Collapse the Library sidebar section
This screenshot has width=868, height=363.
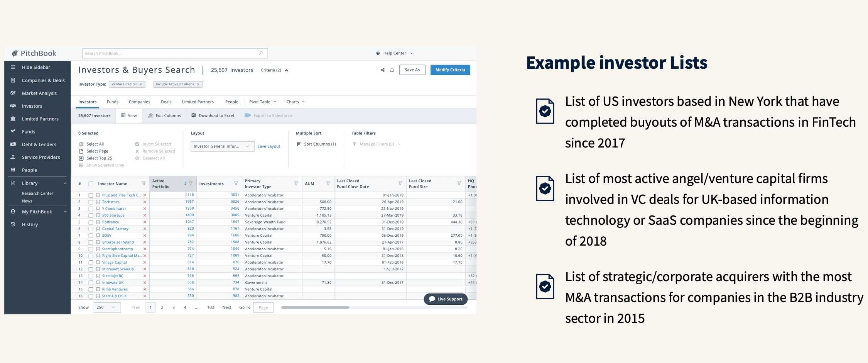pyautogui.click(x=65, y=183)
